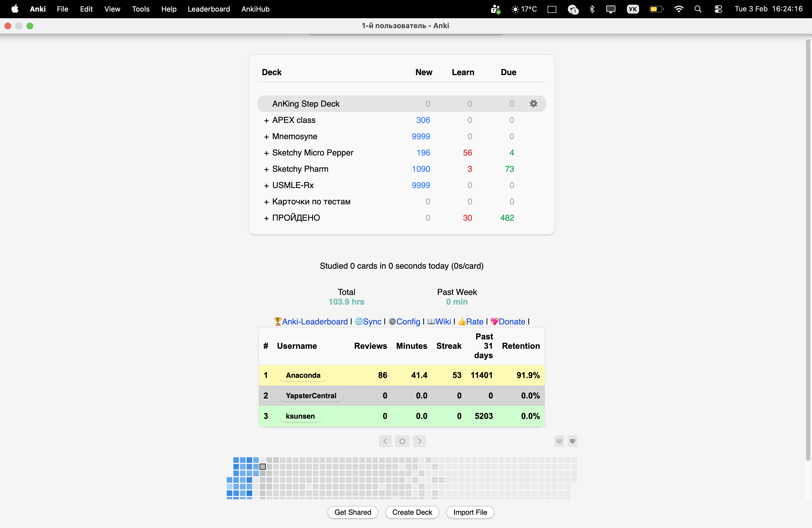Open the Tools menu
812x528 pixels.
point(141,9)
